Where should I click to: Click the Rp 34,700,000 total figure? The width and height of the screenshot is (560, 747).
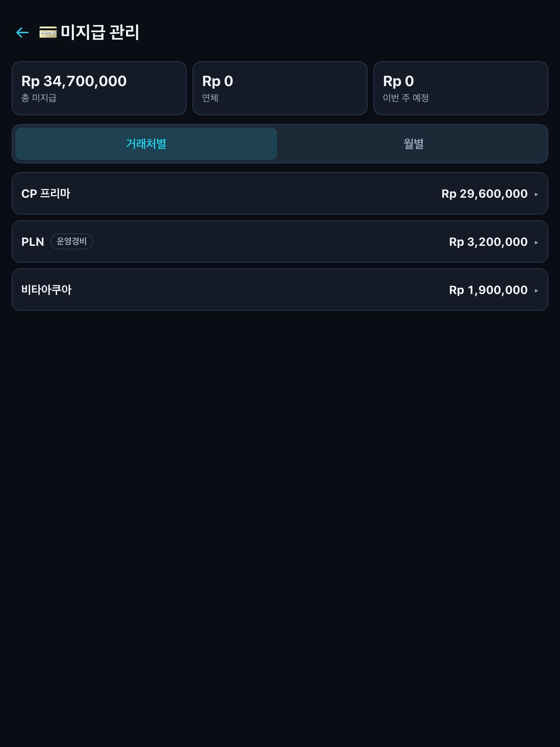74,81
